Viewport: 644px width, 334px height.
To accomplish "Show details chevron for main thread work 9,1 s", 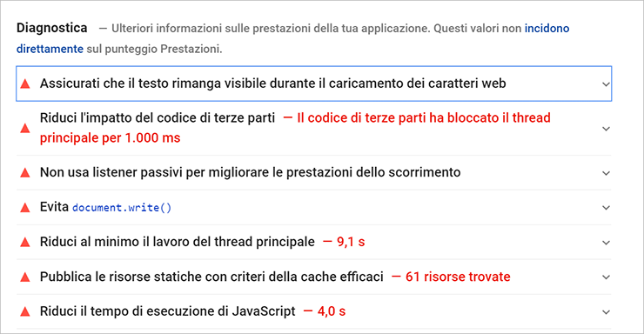I will coord(606,243).
